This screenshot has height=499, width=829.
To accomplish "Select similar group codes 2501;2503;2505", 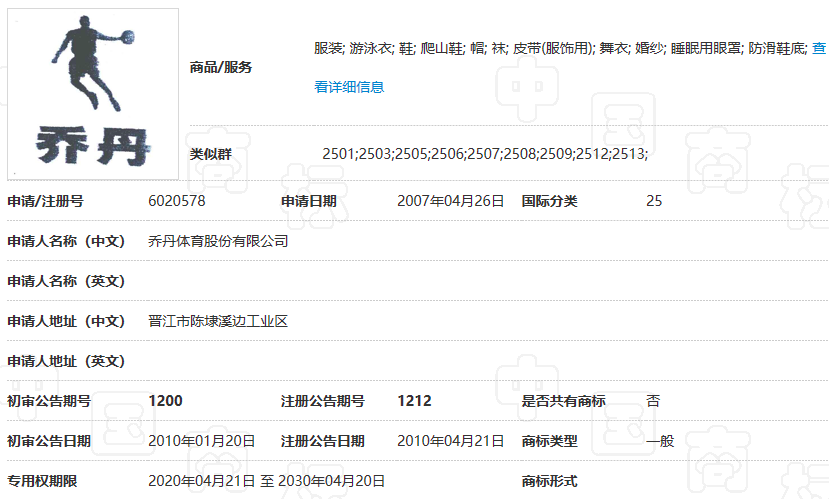I will (484, 153).
